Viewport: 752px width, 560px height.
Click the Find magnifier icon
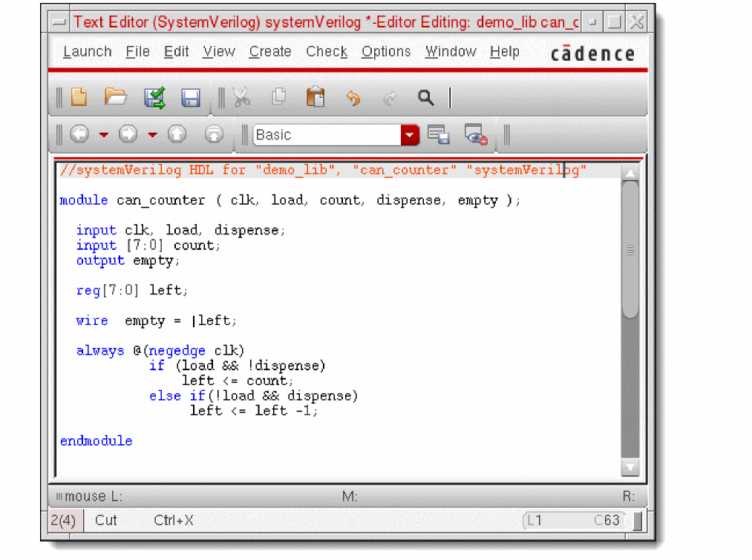point(425,98)
